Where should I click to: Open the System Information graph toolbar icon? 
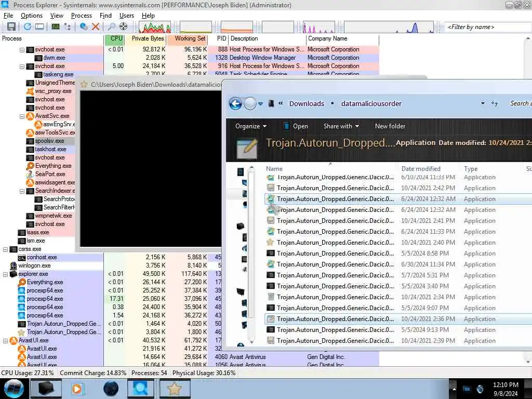pos(56,26)
